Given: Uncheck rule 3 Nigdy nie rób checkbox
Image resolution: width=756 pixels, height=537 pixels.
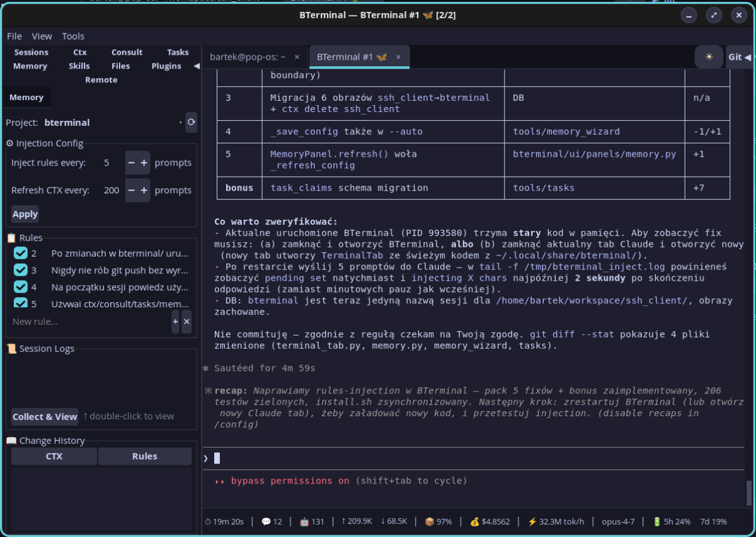Looking at the screenshot, I should pyautogui.click(x=21, y=271).
